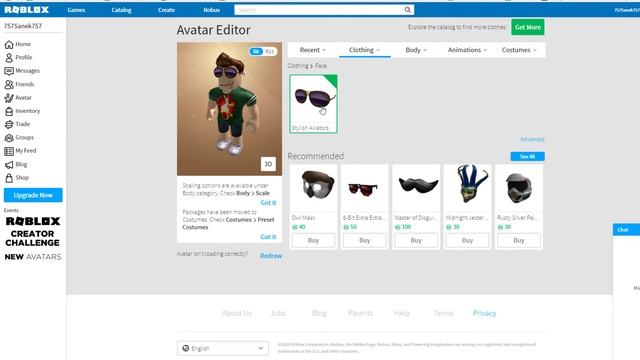Click See All for Recommended items
This screenshot has height=360, width=640.
(527, 156)
